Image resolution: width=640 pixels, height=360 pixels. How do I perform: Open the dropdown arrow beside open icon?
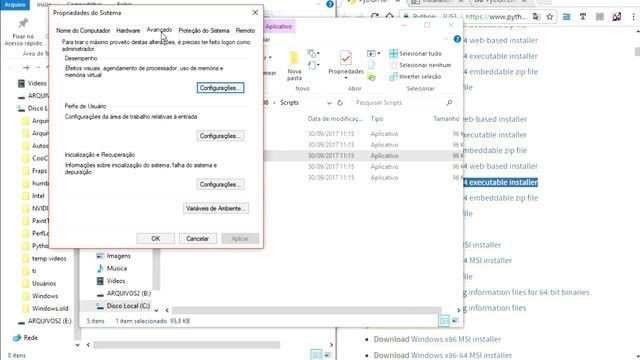378,53
